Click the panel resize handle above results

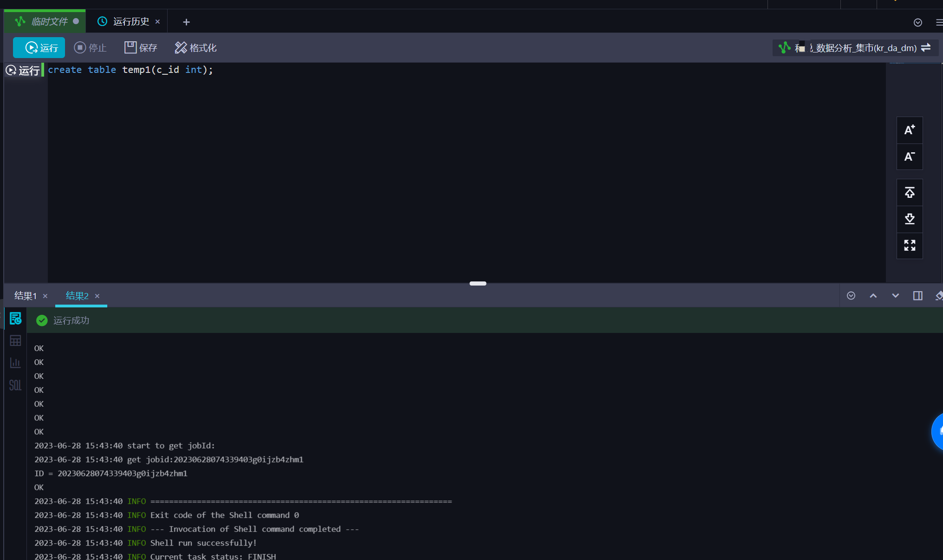click(x=478, y=283)
